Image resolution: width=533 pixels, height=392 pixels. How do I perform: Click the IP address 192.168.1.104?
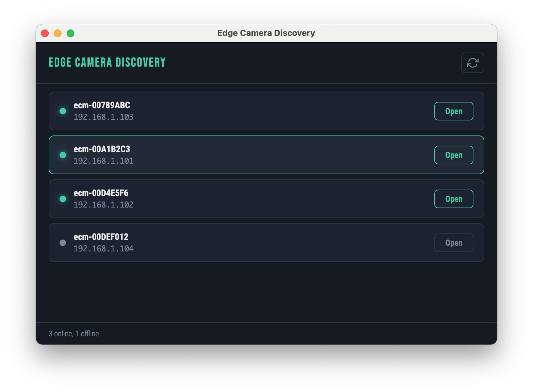(x=103, y=249)
